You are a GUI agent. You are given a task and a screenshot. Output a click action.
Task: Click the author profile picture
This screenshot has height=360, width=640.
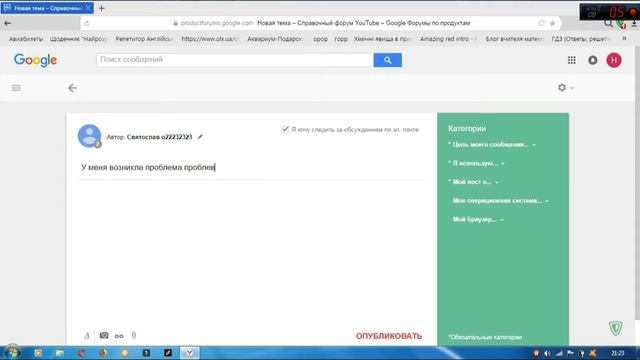pos(89,136)
